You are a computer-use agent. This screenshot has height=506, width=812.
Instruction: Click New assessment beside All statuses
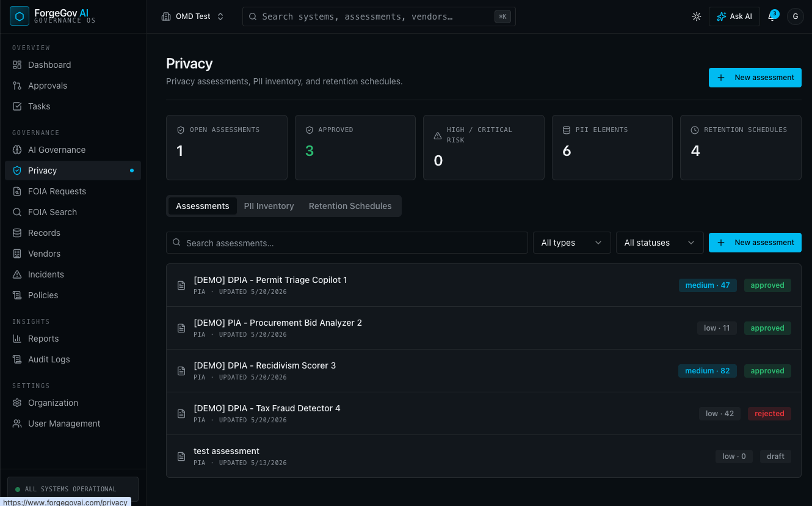pyautogui.click(x=755, y=243)
